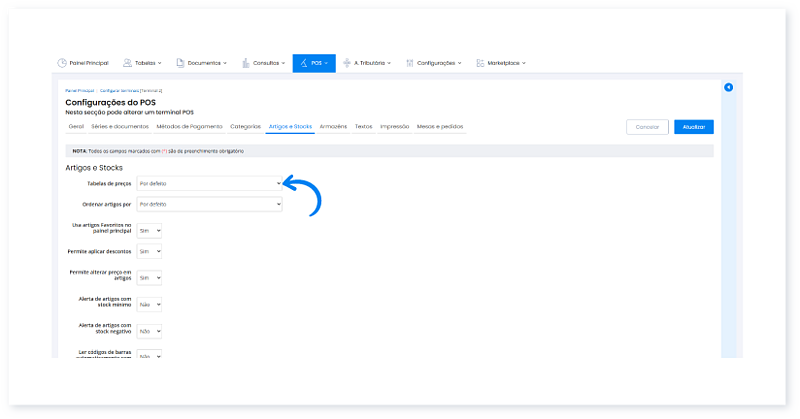
Task: Click the A. Tributária icon
Action: 346,63
